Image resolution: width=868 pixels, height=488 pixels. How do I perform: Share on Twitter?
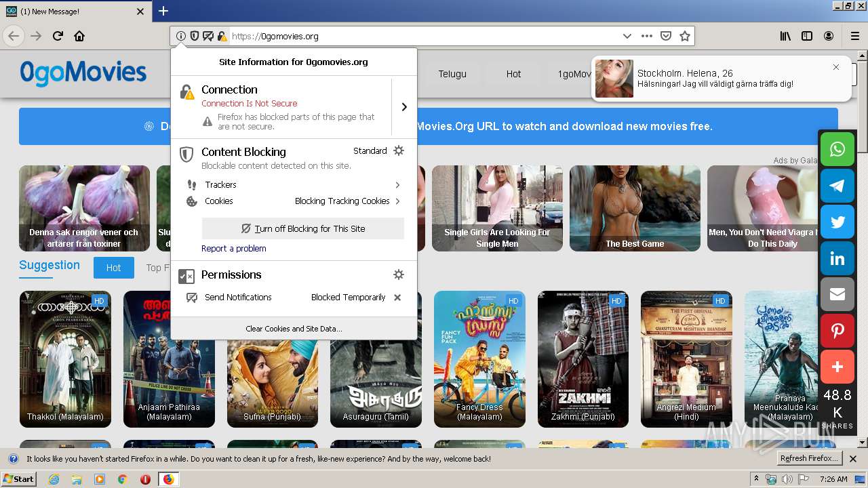click(837, 222)
